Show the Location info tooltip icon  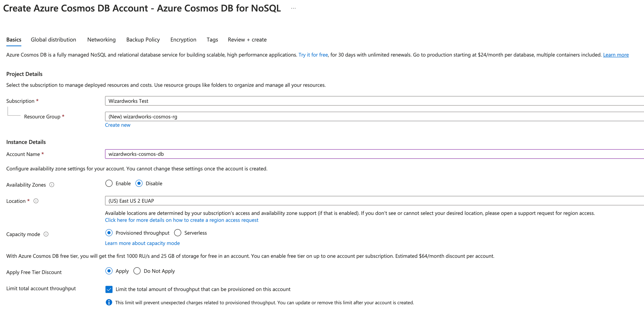(x=36, y=201)
